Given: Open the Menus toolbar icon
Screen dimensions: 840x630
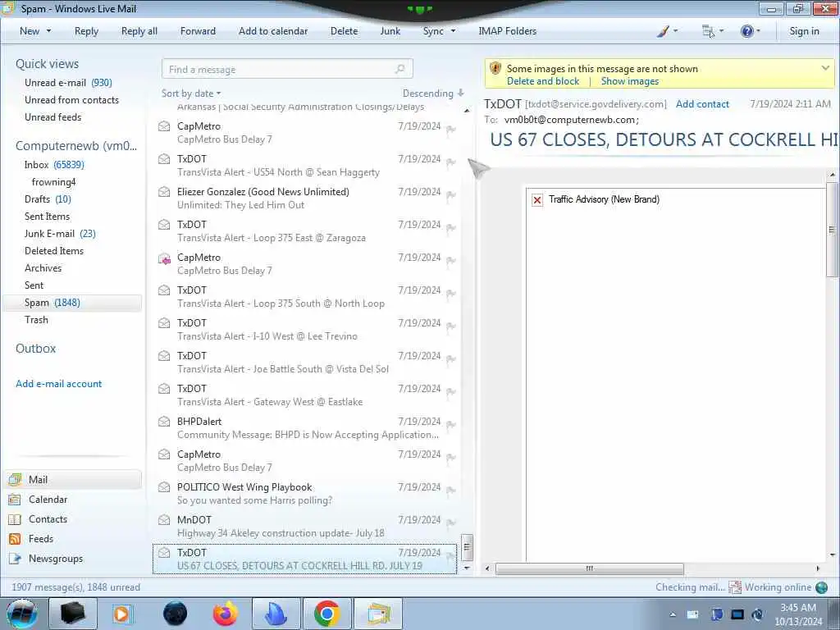Looking at the screenshot, I should [708, 31].
